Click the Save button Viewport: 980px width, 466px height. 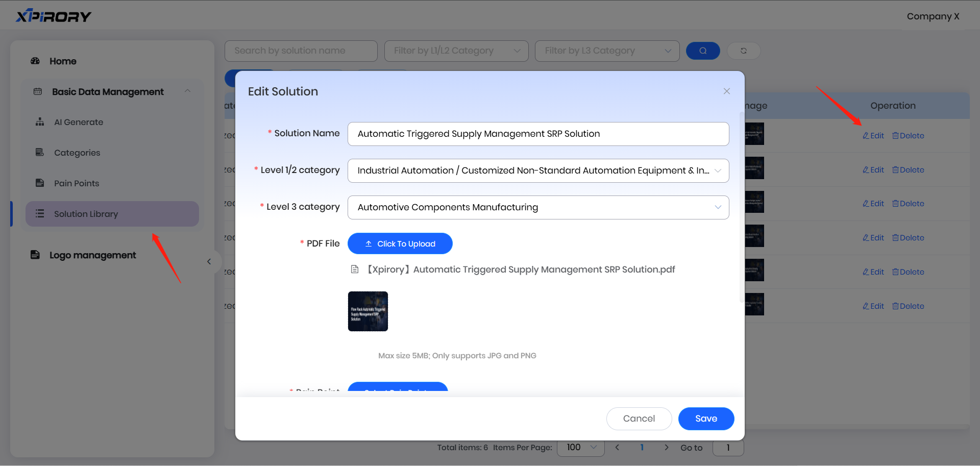(706, 419)
